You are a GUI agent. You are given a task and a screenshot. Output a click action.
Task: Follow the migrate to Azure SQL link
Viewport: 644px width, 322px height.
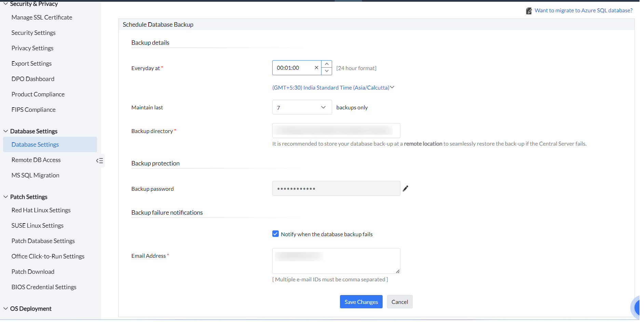click(583, 11)
